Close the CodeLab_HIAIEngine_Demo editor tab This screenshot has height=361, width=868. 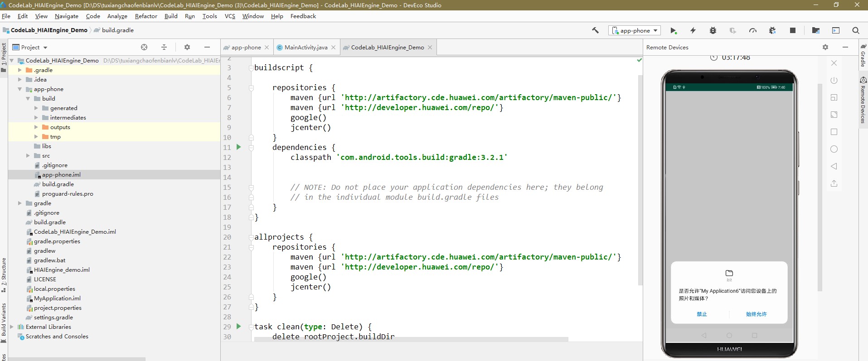pyautogui.click(x=430, y=47)
